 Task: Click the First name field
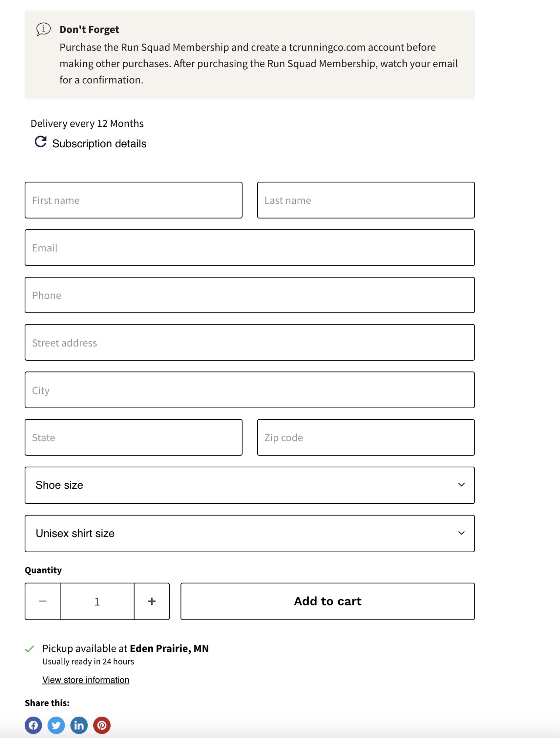(134, 200)
